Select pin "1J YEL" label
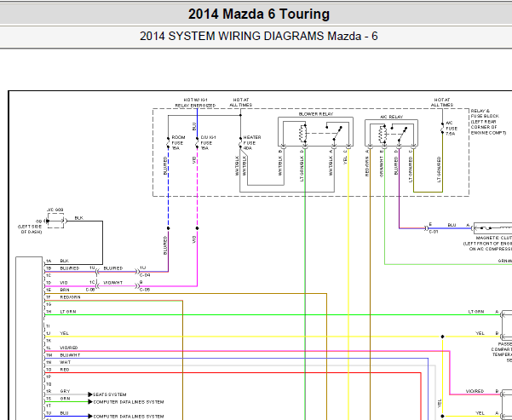The height and width of the screenshot is (420, 512). pyautogui.click(x=57, y=333)
